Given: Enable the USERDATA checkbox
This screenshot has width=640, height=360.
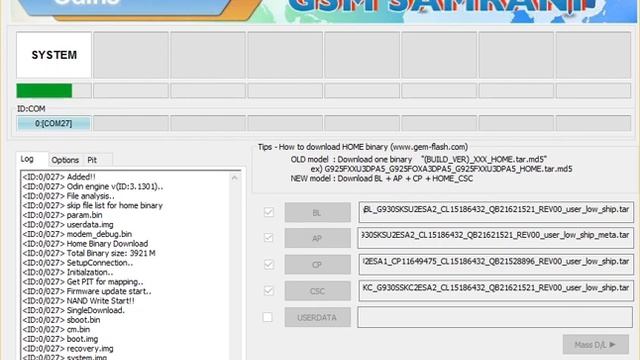Looking at the screenshot, I should pyautogui.click(x=268, y=317).
